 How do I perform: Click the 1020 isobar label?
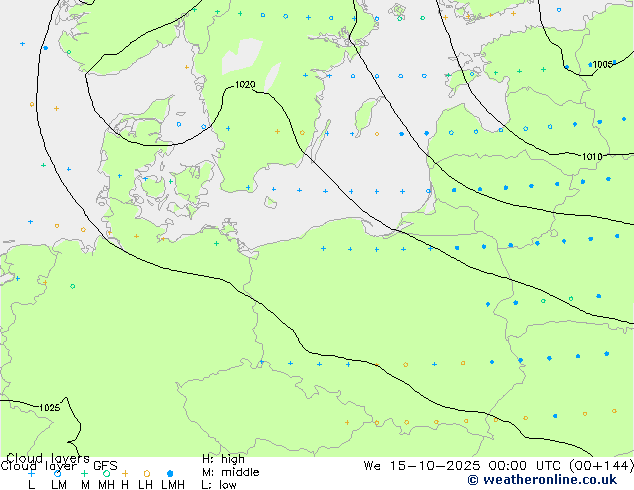point(245,84)
